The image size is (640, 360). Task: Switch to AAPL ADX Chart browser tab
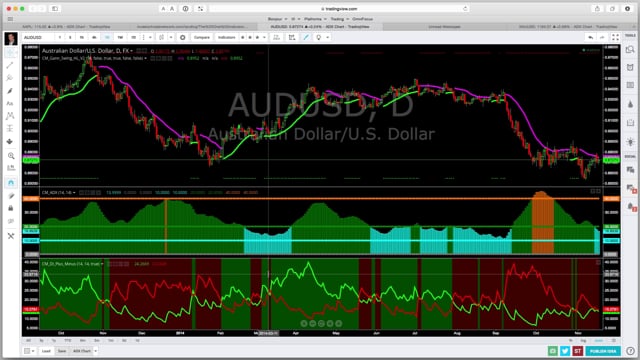[65, 27]
